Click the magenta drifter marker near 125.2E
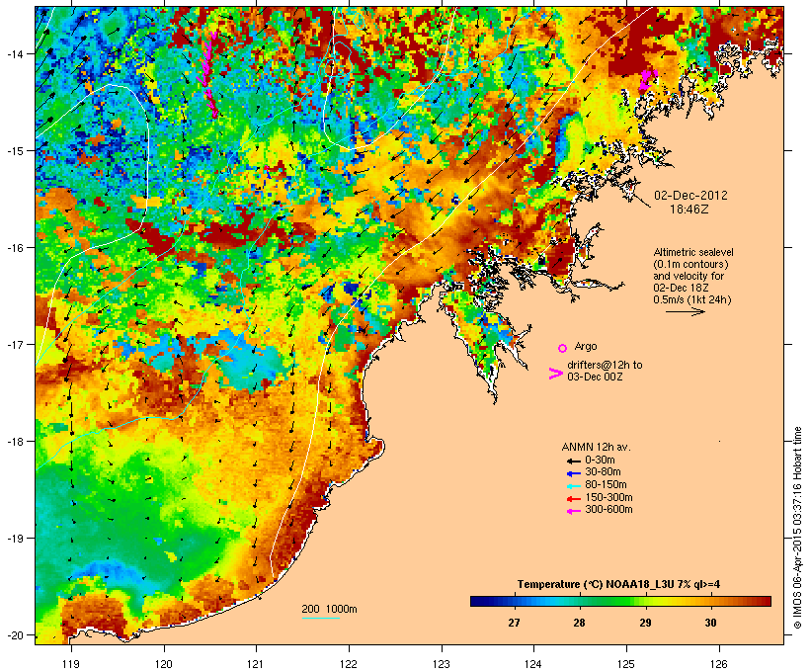 pos(647,80)
